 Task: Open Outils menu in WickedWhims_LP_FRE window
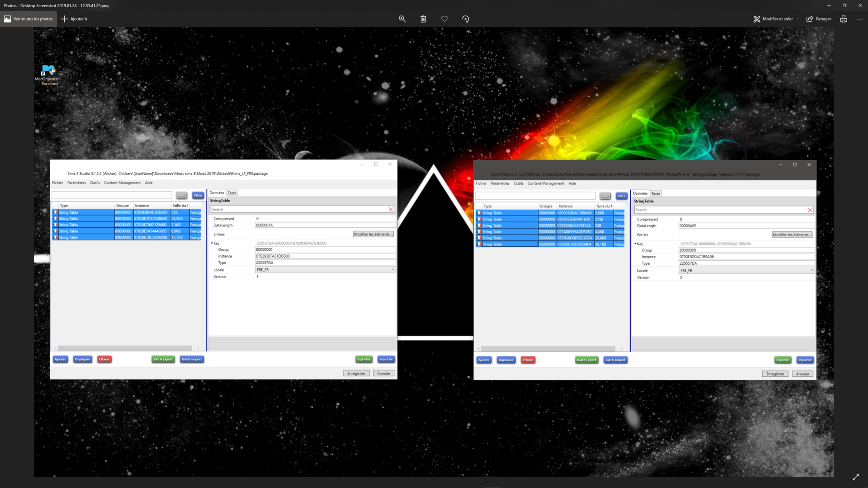(95, 183)
